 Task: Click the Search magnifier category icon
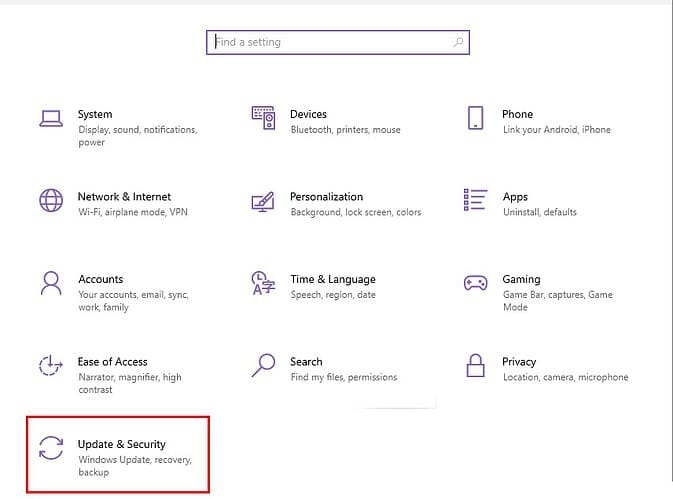click(x=263, y=364)
